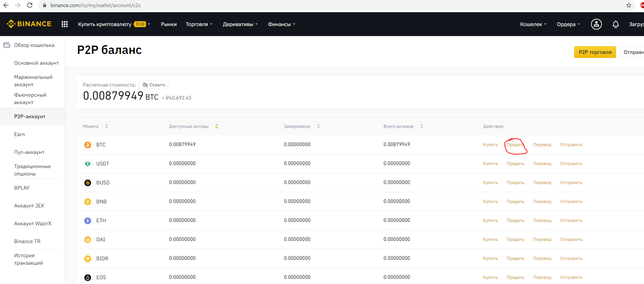Hide balance with Скрыть toggle
The height and width of the screenshot is (284, 644).
(x=154, y=85)
